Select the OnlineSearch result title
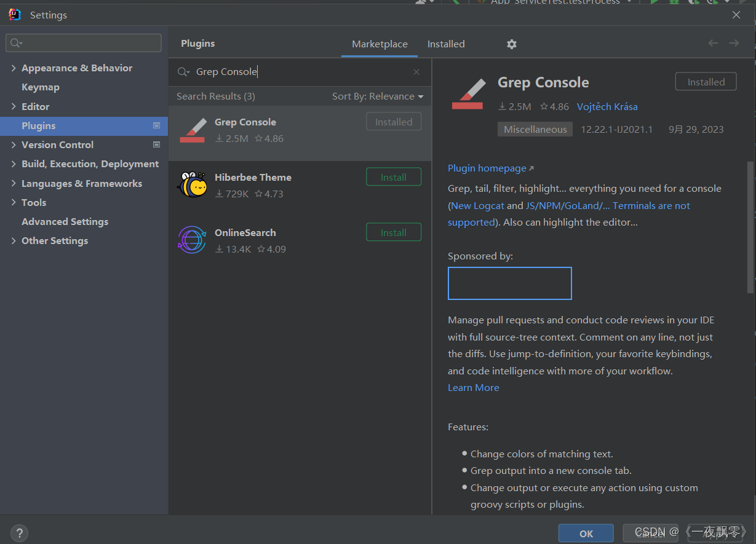Image resolution: width=756 pixels, height=544 pixels. click(x=245, y=232)
